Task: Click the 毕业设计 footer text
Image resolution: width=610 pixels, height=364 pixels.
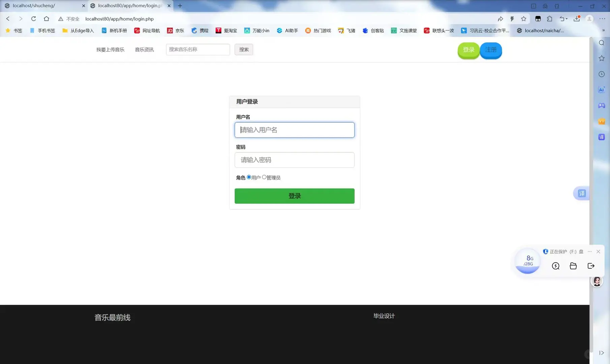Action: click(384, 316)
